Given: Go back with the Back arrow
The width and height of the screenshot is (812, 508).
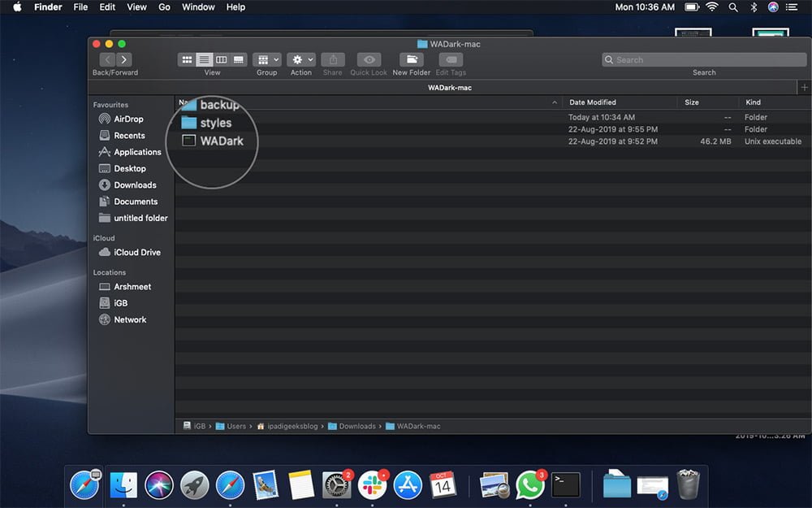Looking at the screenshot, I should (x=107, y=59).
